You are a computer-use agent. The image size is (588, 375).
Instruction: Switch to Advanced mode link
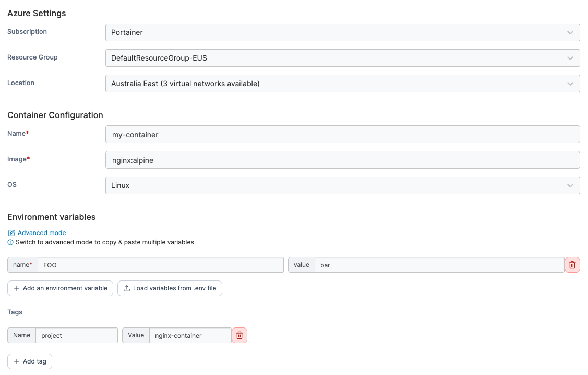(42, 233)
